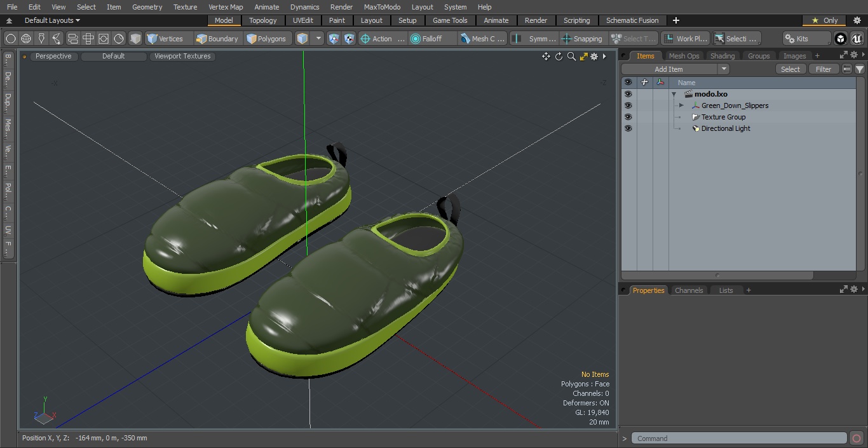Switch to the Shading panel tab
Screen dimensions: 868x448
722,56
